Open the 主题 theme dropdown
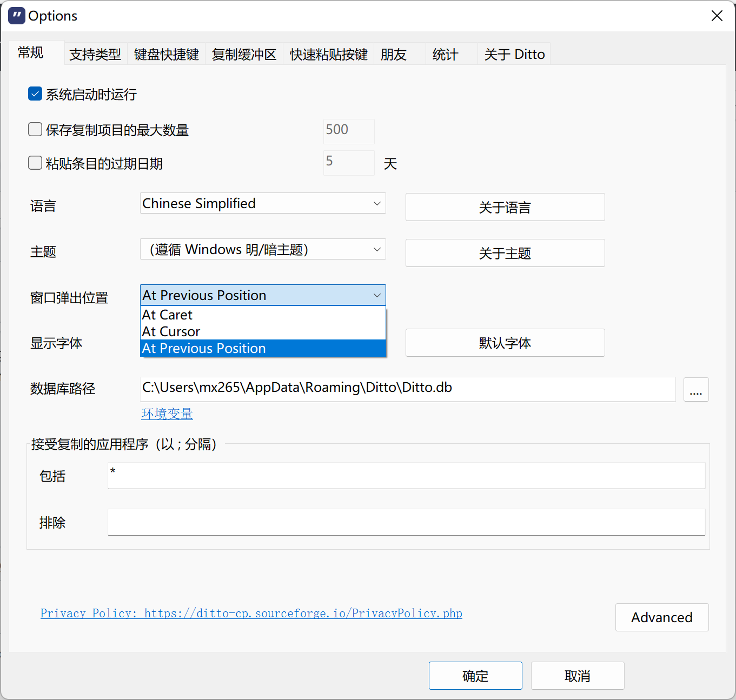This screenshot has width=736, height=700. (x=263, y=249)
